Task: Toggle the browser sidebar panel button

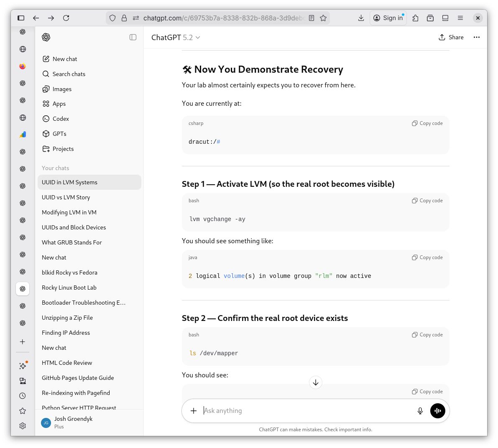Action: 21,18
